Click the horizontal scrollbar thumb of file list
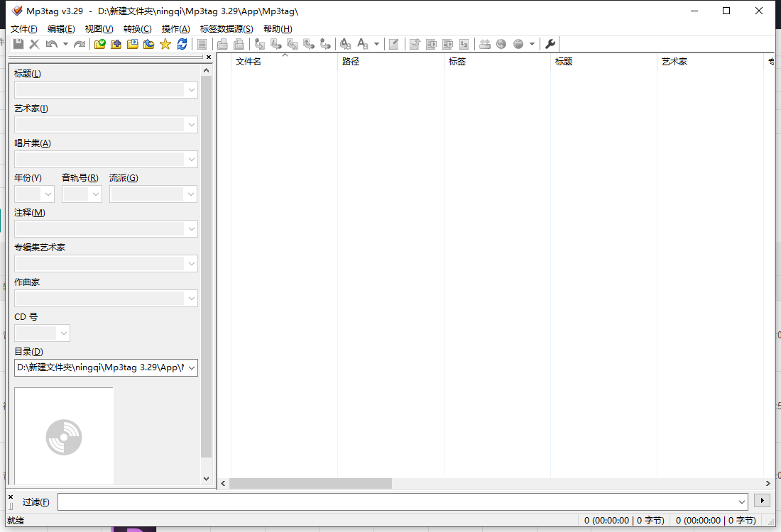Viewport: 781px width, 532px height. click(x=310, y=483)
